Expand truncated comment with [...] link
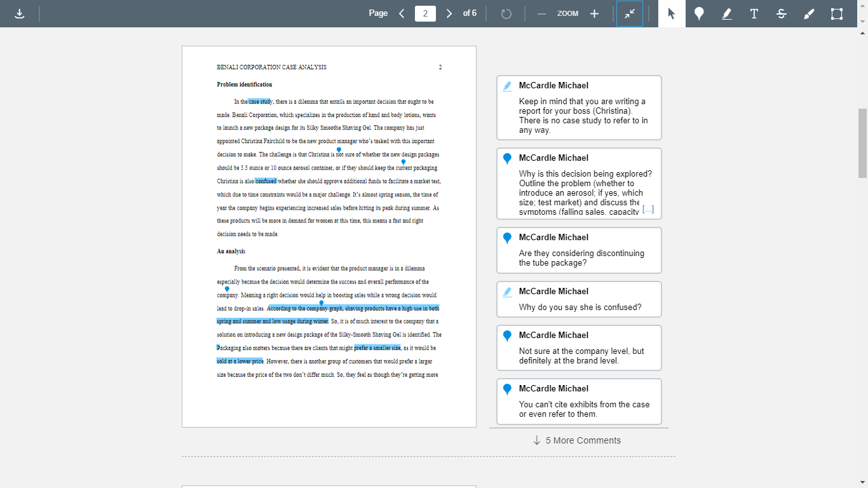868x488 pixels. [x=648, y=209]
